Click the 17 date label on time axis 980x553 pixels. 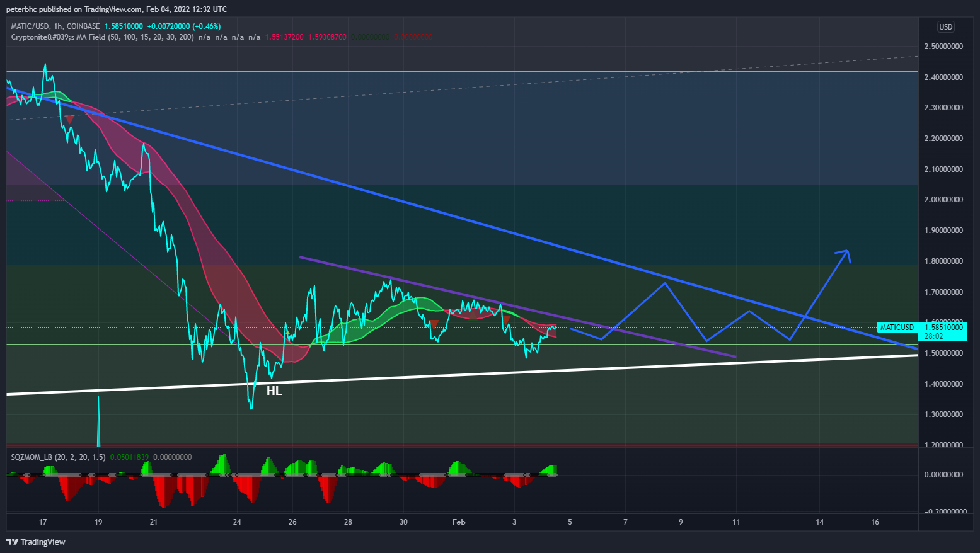[x=43, y=522]
